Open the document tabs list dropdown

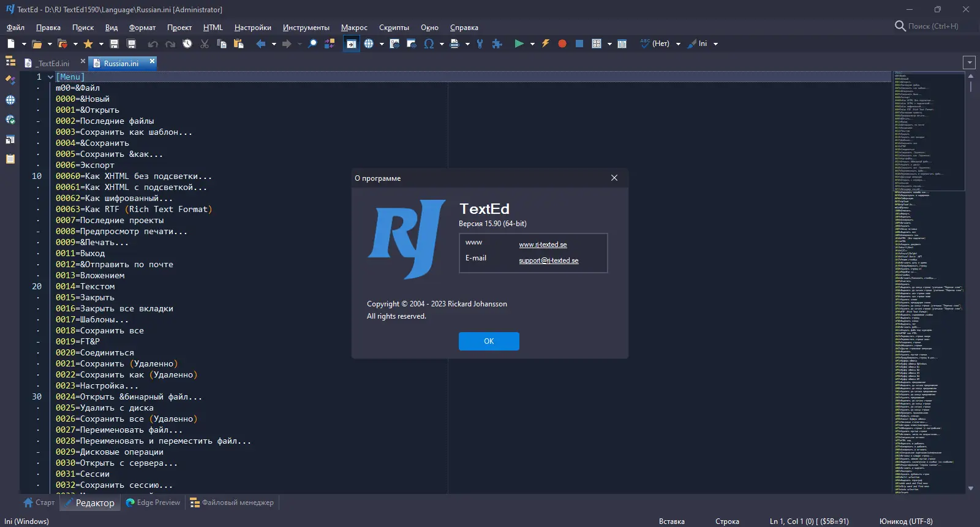tap(969, 62)
